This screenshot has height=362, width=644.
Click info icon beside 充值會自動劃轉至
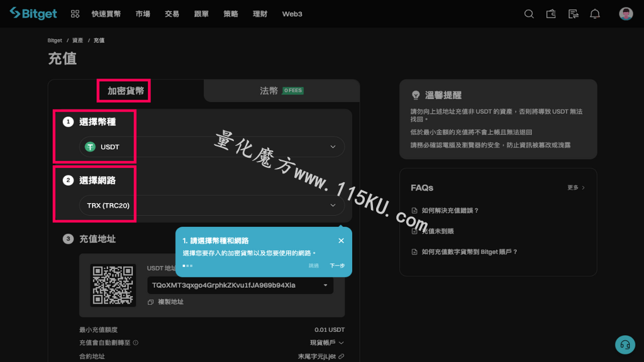(x=136, y=343)
